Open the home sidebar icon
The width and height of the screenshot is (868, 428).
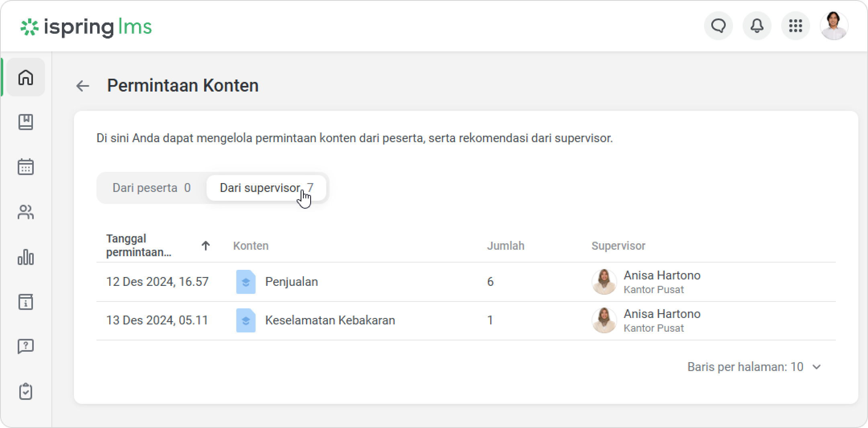tap(26, 77)
